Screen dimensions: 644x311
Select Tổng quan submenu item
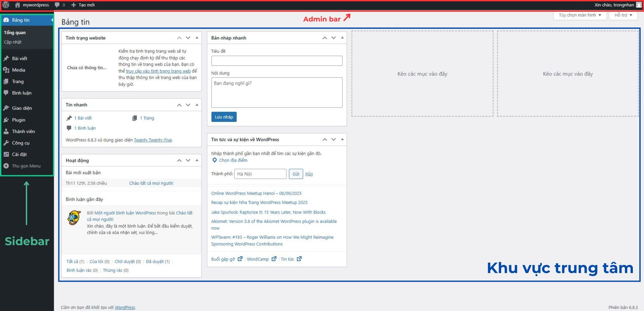coord(15,33)
